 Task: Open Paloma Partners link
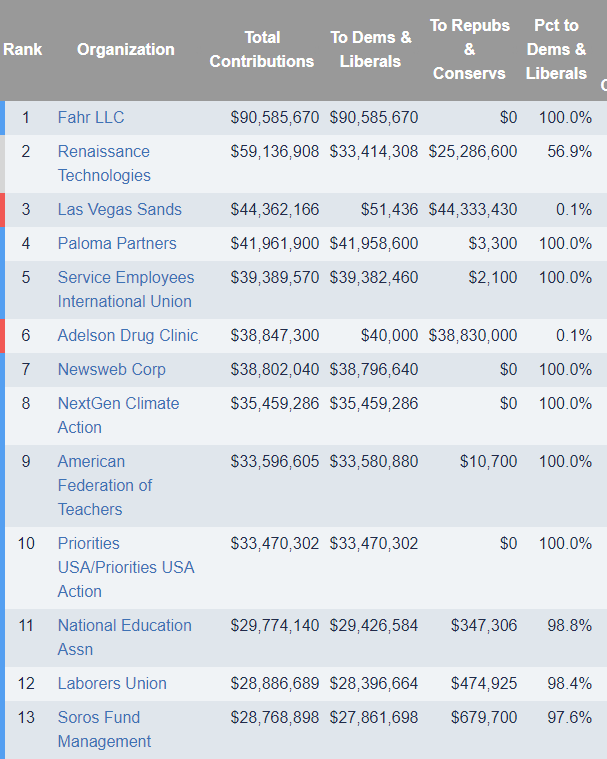(117, 243)
